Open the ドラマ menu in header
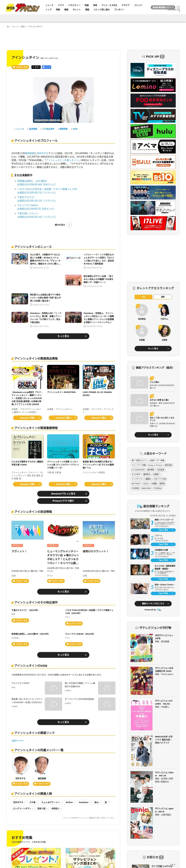The image size is (186, 868). tap(61, 5)
